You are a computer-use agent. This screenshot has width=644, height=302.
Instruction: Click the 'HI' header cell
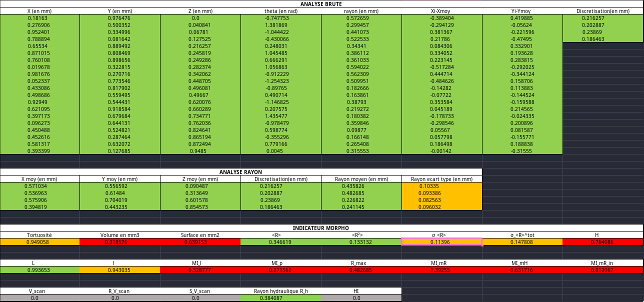point(361,291)
